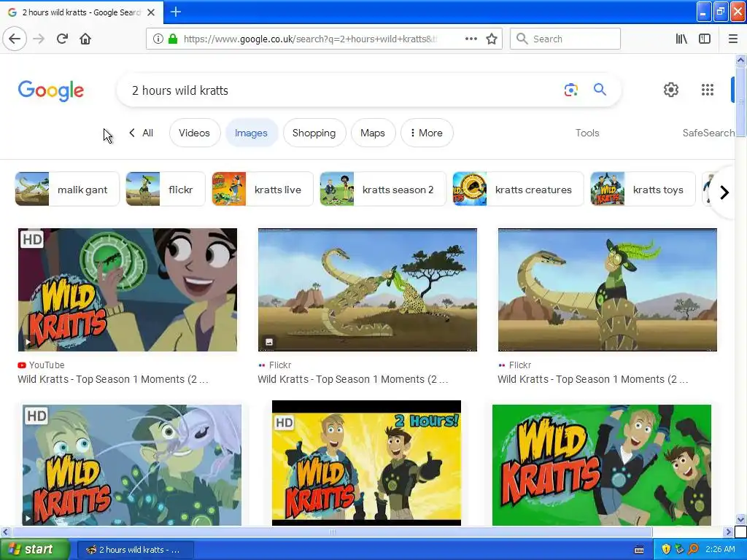Open Flickr thumbnail of snake and cheetah
747x560 pixels.
pos(368,289)
